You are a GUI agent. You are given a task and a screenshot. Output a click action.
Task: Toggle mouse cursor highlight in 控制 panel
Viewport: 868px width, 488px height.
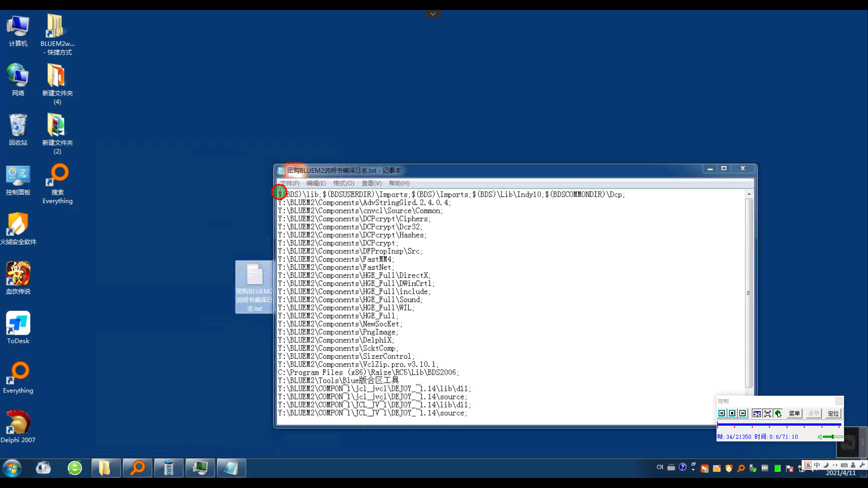[x=778, y=413]
